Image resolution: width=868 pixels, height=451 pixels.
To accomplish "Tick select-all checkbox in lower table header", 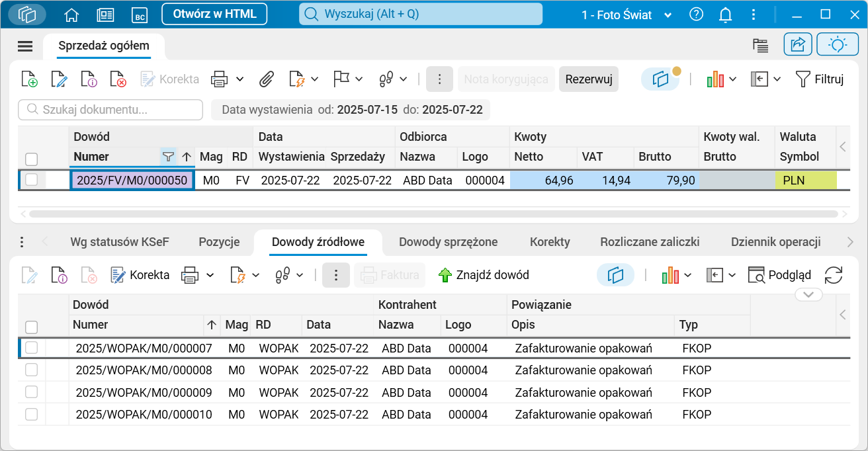I will [x=31, y=327].
